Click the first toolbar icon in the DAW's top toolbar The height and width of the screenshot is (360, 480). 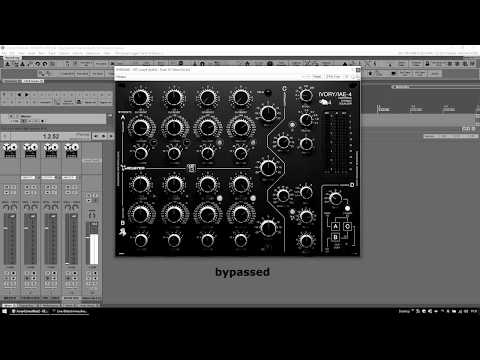(7, 63)
